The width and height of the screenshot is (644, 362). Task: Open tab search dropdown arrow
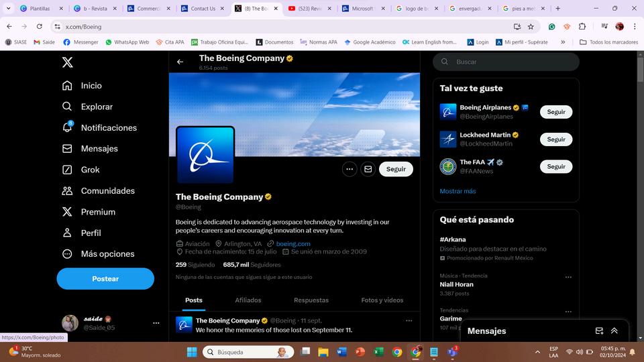point(8,8)
